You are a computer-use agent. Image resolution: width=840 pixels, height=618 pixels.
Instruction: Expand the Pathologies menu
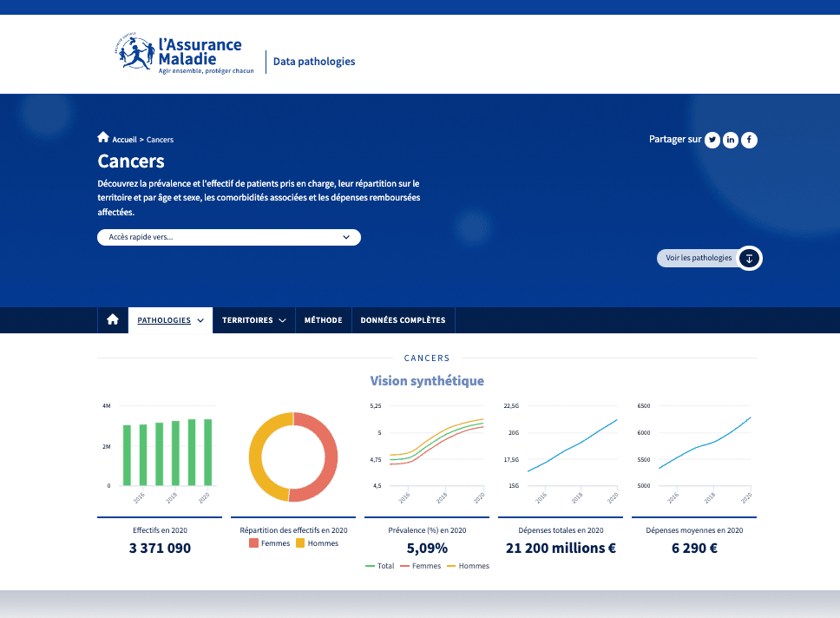tap(170, 320)
